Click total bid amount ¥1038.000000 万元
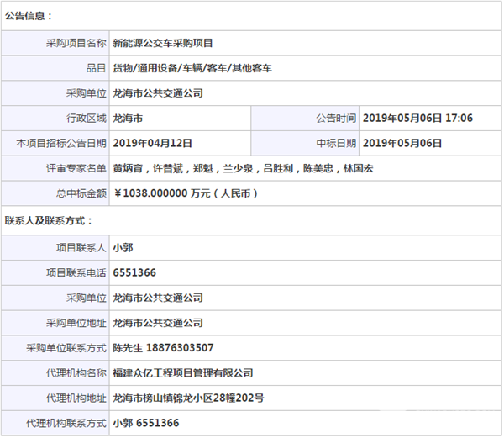 click(x=185, y=193)
